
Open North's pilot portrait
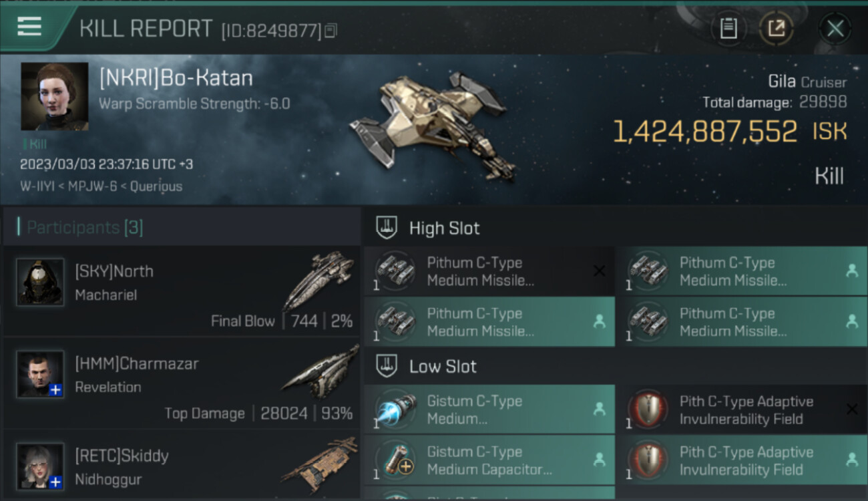40,282
